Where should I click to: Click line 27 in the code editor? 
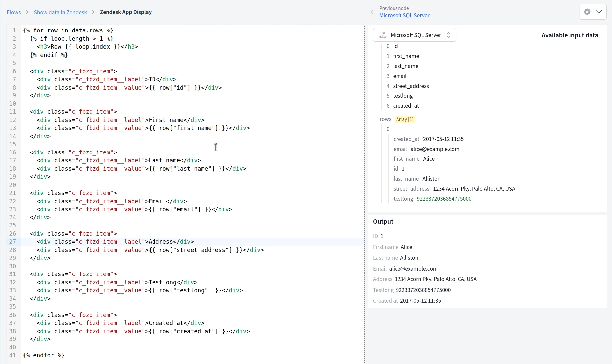point(133,242)
